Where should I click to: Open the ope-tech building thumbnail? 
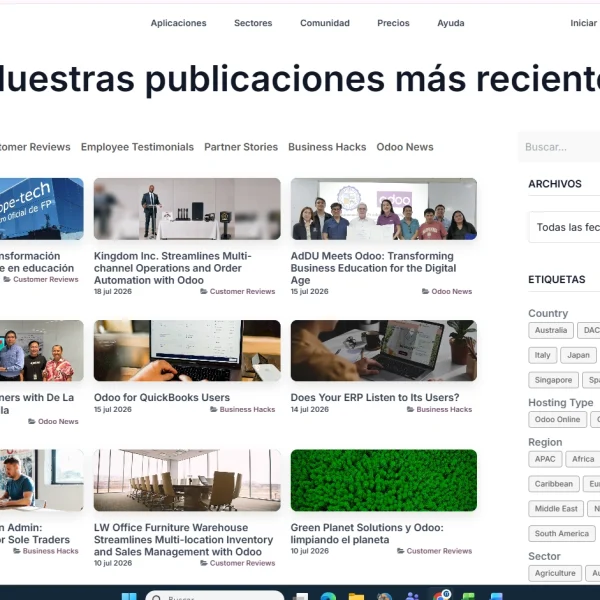click(x=42, y=209)
